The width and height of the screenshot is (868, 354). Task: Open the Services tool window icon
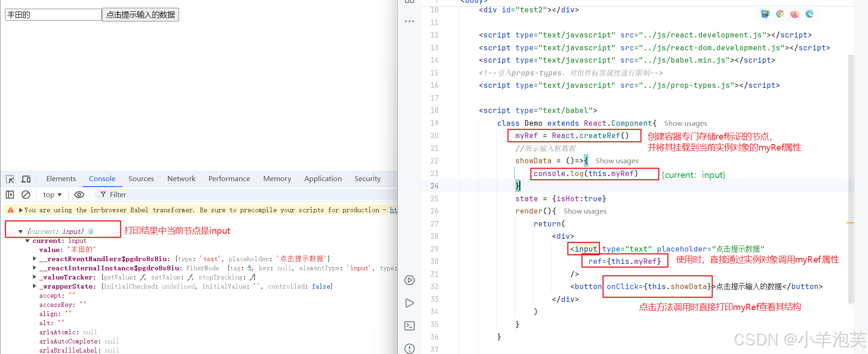410,280
